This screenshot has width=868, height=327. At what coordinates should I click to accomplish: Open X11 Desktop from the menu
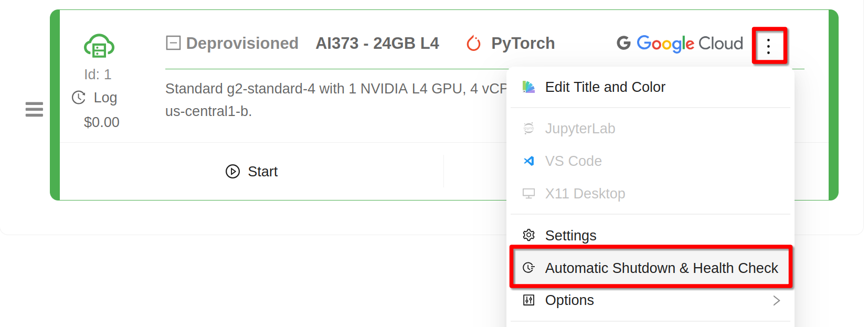[585, 194]
